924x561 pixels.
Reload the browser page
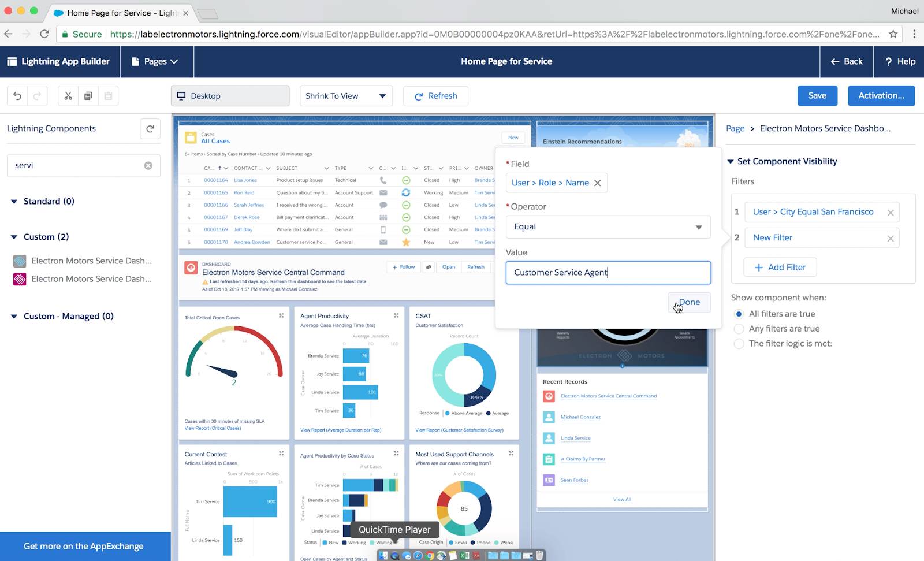(44, 34)
